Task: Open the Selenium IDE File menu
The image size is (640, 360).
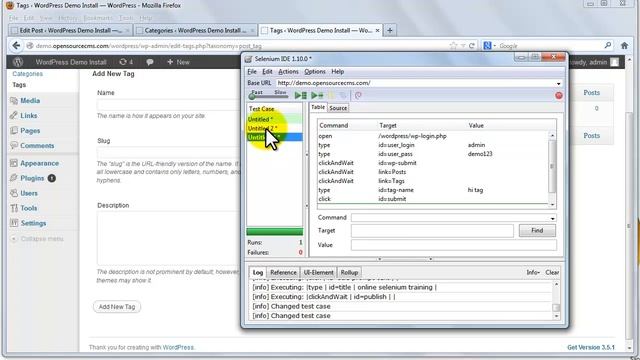Action: click(x=252, y=71)
